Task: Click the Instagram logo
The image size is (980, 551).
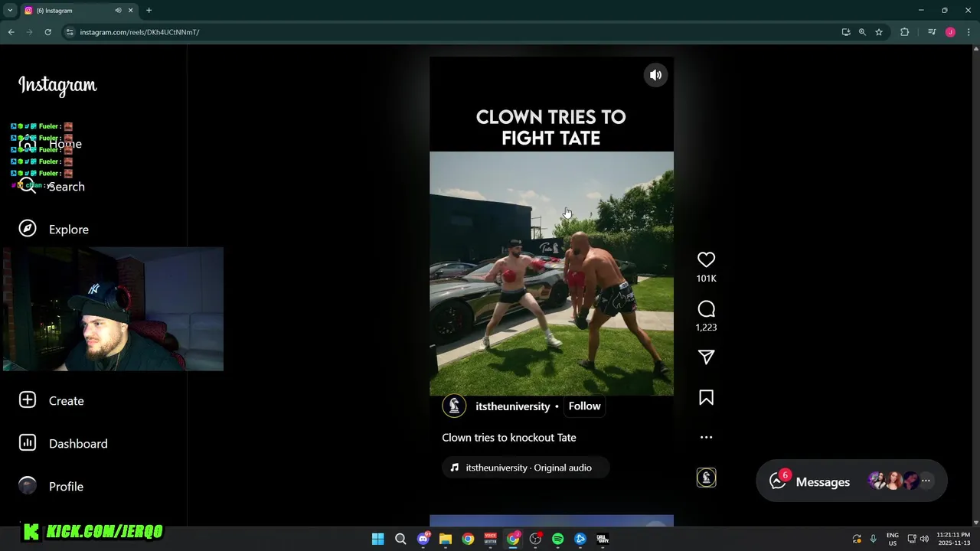Action: pos(57,86)
